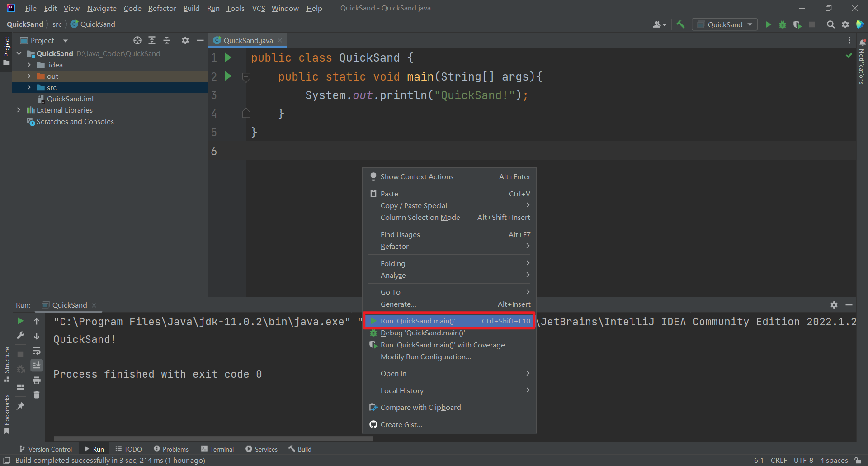This screenshot has height=466, width=868.
Task: Open run configuration wrench in Run panel
Action: point(20,335)
